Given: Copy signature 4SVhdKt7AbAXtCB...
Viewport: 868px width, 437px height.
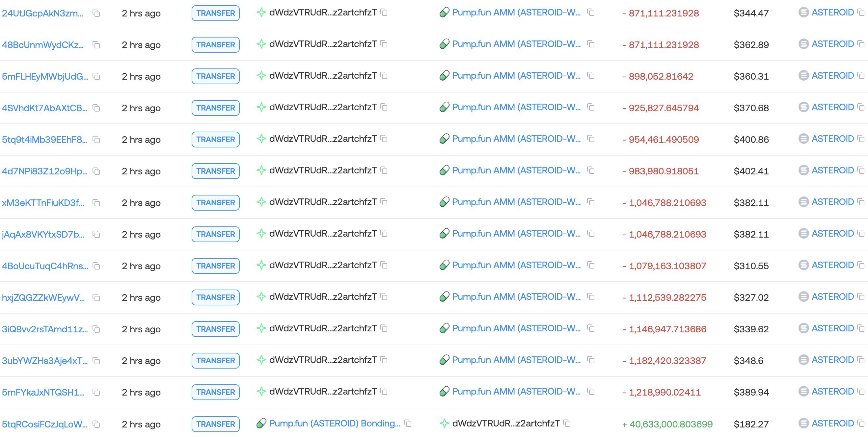Looking at the screenshot, I should click(x=96, y=108).
